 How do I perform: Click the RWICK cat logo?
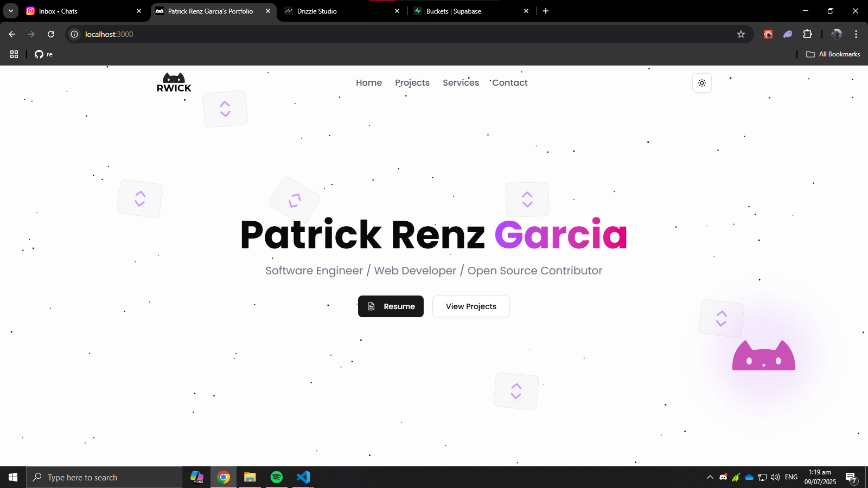(x=174, y=82)
